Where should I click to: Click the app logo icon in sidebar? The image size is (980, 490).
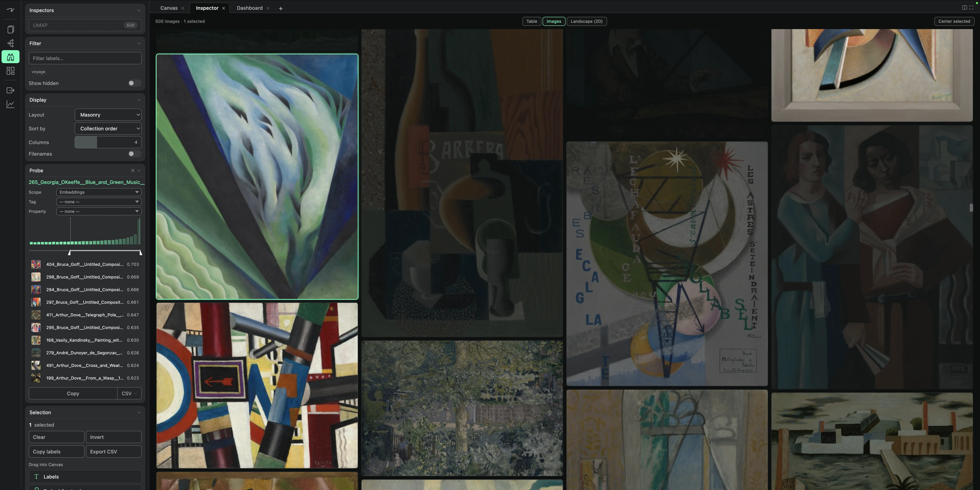pos(11,10)
